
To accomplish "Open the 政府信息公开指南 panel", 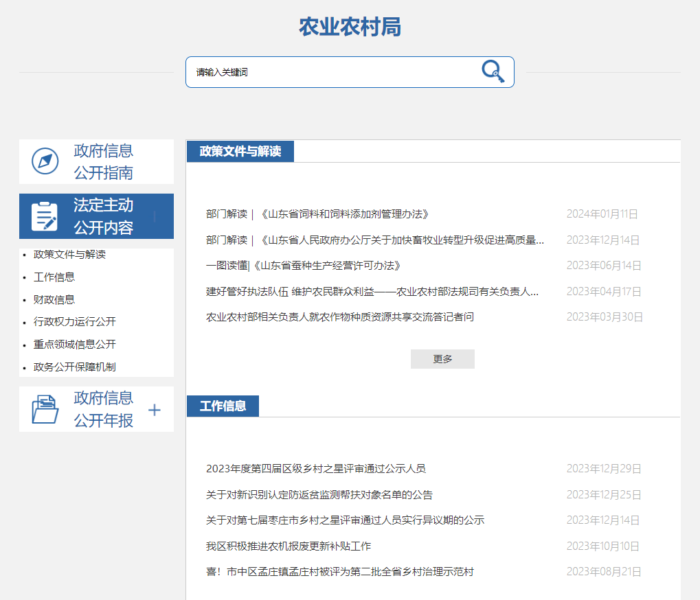I will pos(103,161).
